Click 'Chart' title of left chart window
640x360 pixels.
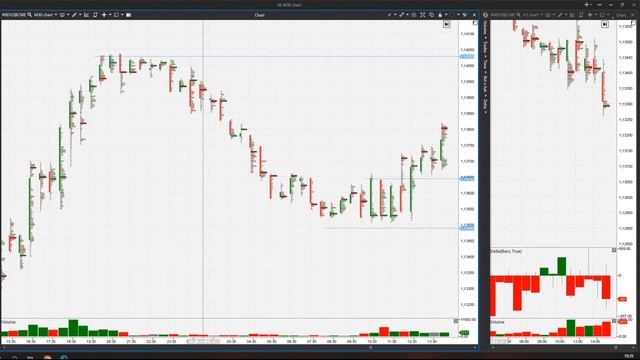point(260,15)
